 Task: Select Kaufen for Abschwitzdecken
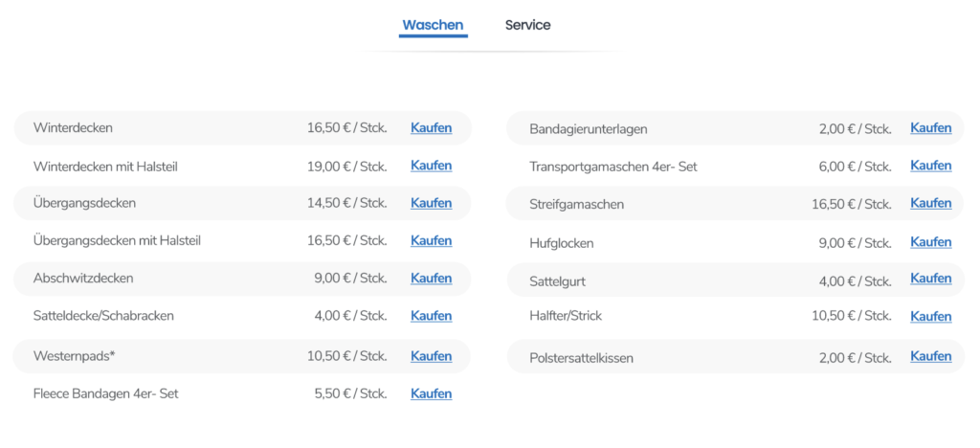[431, 279]
